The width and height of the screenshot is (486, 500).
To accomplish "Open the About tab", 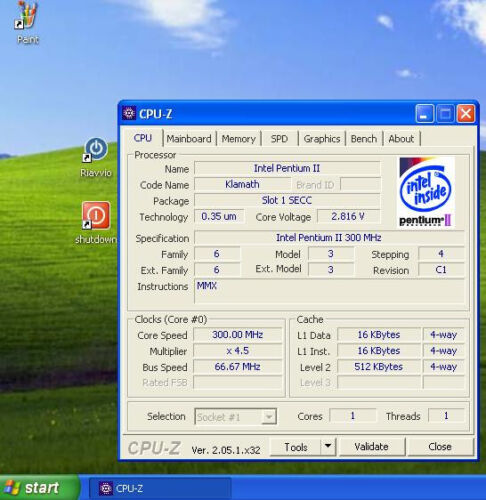I will [x=401, y=139].
